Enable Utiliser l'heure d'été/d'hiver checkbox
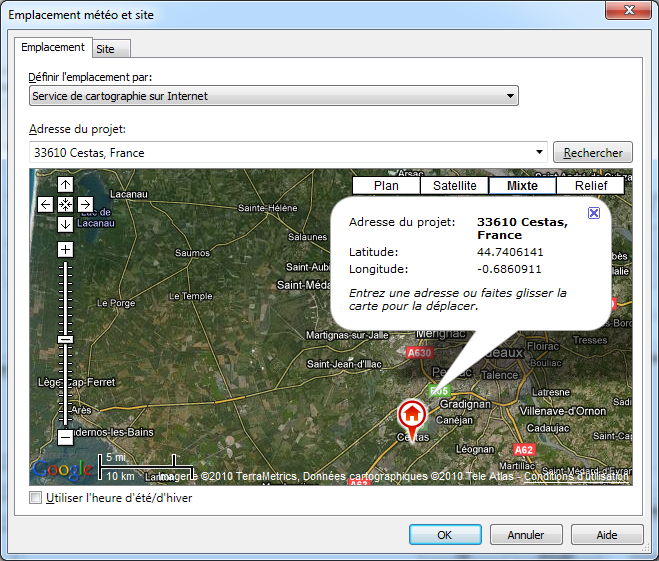Screen dimensions: 659x561 tap(36, 498)
